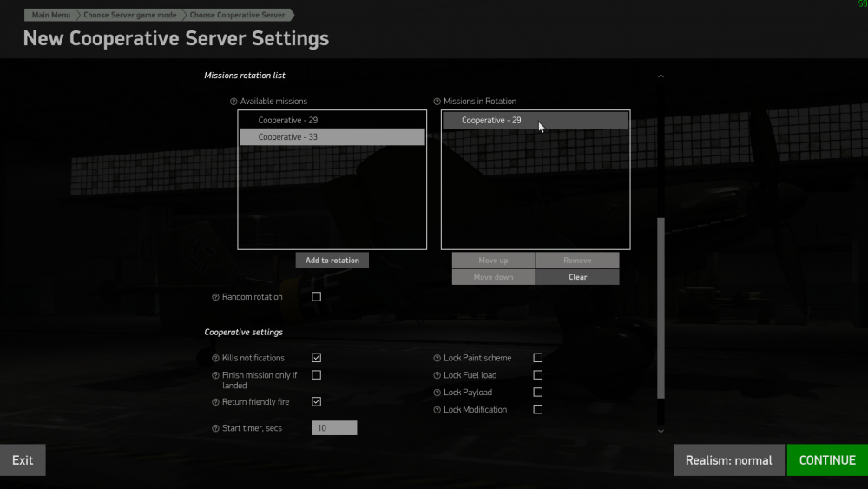Viewport: 868px width, 489px height.
Task: Click help icon next to Lock Fuel load
Action: [x=437, y=375]
